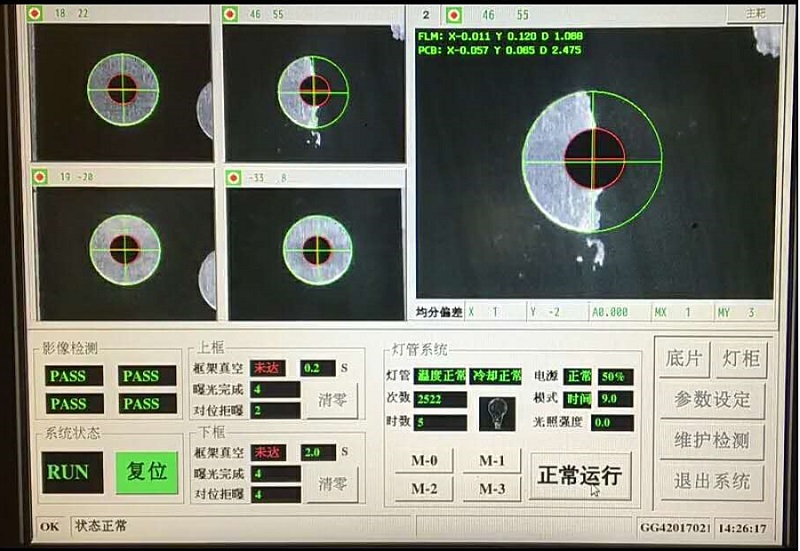Select lamp mode M-0
The image size is (800, 551).
(x=424, y=461)
